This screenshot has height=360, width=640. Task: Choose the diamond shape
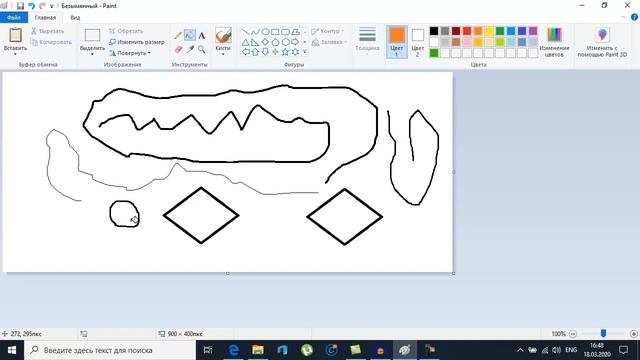pos(265,42)
